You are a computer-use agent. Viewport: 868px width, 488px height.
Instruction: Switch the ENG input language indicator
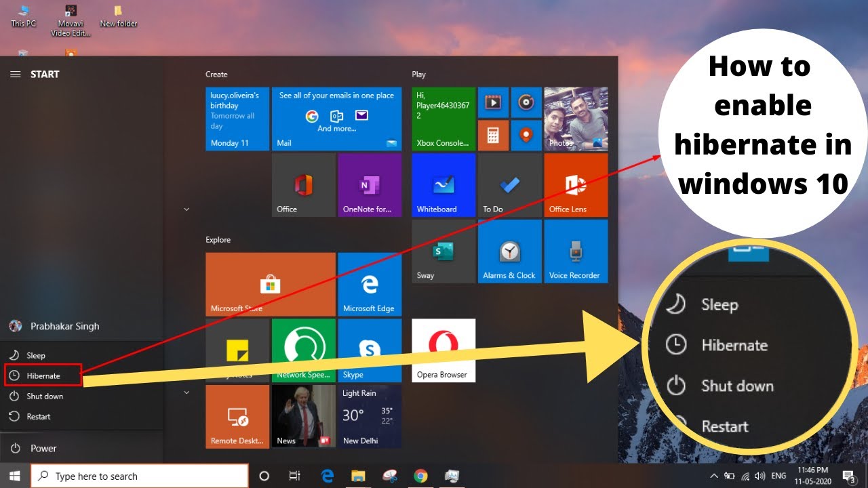pyautogui.click(x=779, y=476)
